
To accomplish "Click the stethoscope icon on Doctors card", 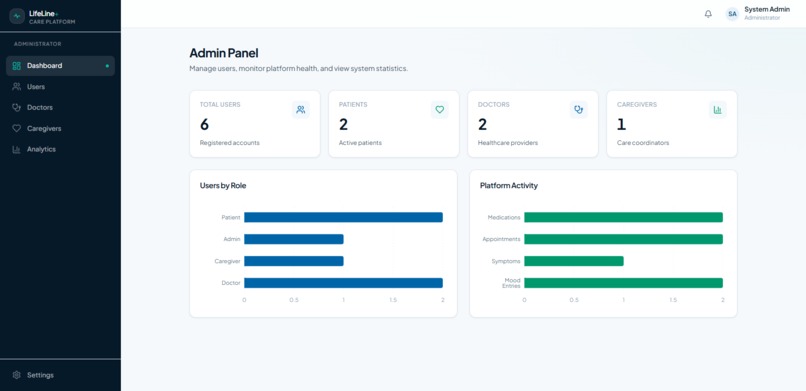I will (x=579, y=109).
